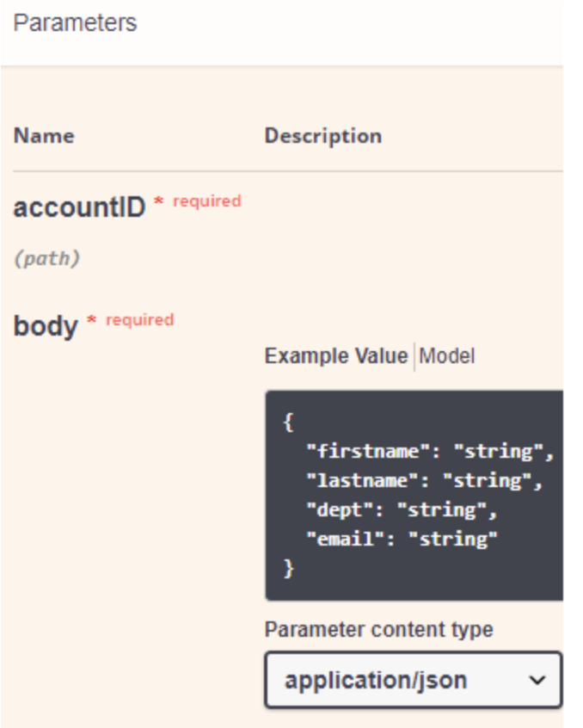Click the Parameters section heading

[75, 23]
